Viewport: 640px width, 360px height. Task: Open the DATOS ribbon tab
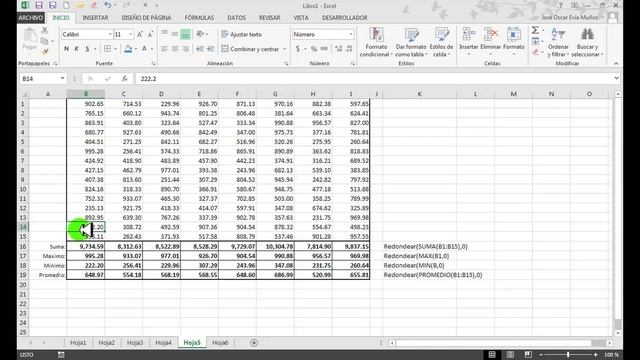click(236, 18)
